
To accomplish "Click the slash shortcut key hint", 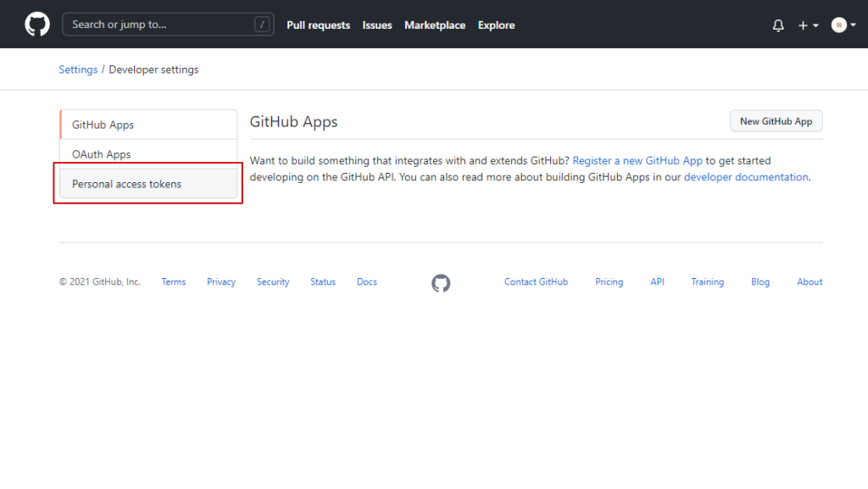I will (263, 25).
